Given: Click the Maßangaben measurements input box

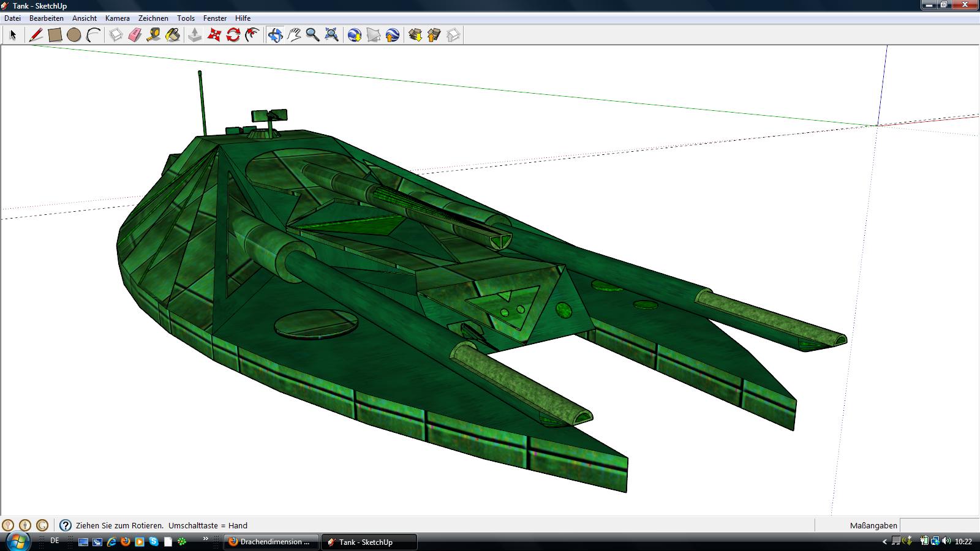Looking at the screenshot, I should coord(938,525).
